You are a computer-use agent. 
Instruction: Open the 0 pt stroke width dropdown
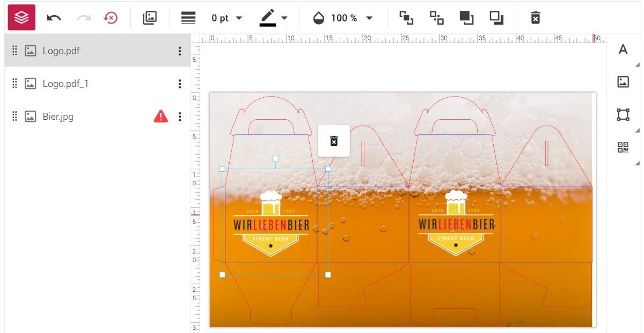[x=227, y=18]
